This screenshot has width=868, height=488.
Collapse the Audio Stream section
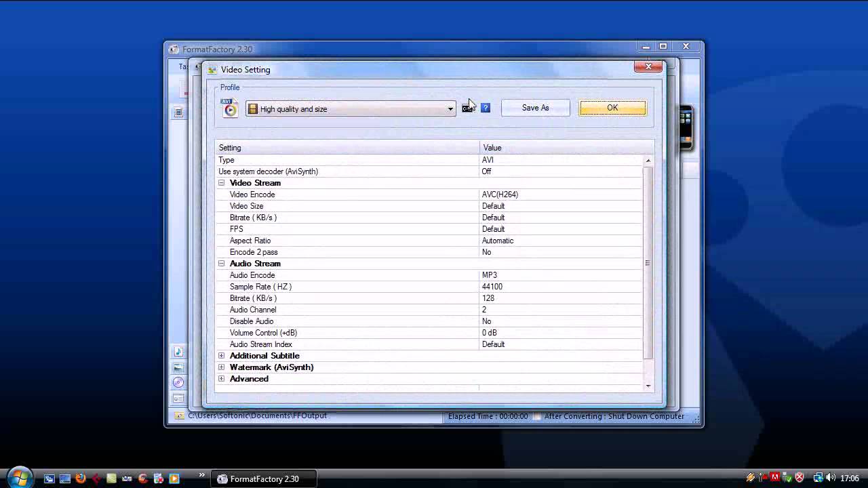pyautogui.click(x=221, y=264)
